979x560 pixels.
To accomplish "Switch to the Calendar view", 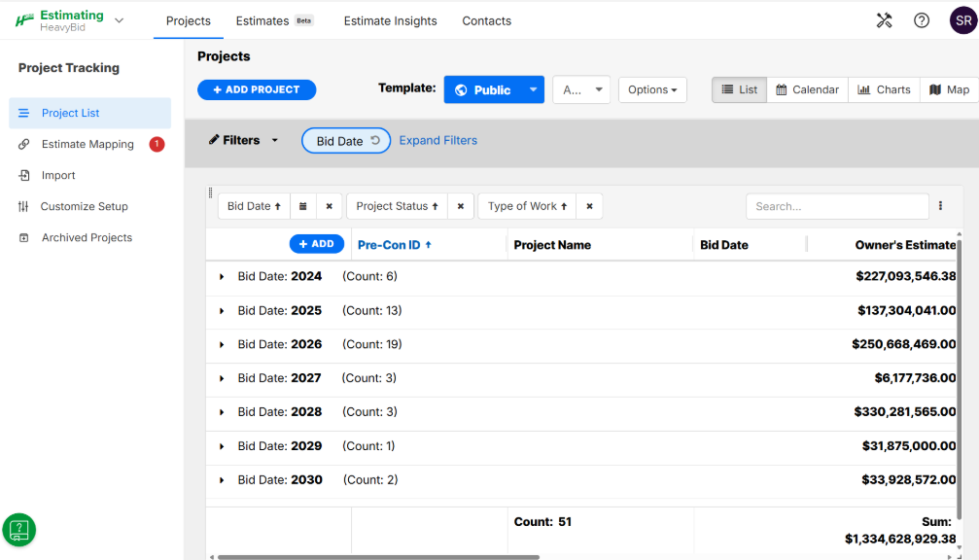I will [807, 89].
